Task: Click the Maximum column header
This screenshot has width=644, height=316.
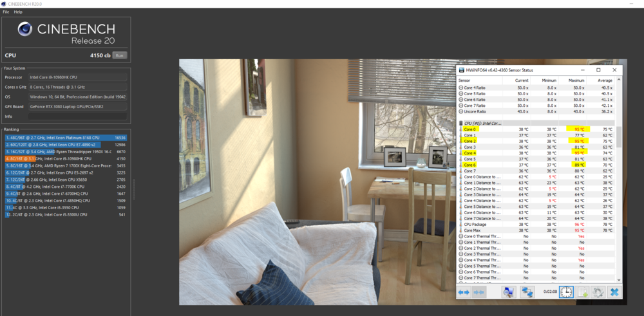Action: click(576, 80)
